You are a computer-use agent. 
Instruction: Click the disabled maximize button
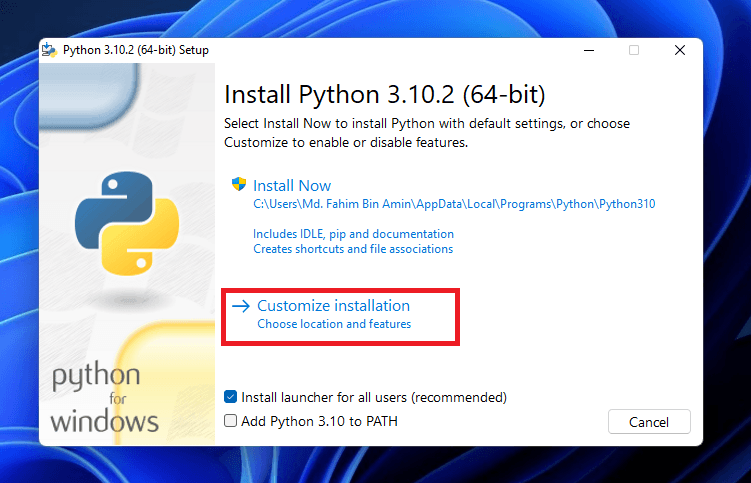tap(634, 50)
